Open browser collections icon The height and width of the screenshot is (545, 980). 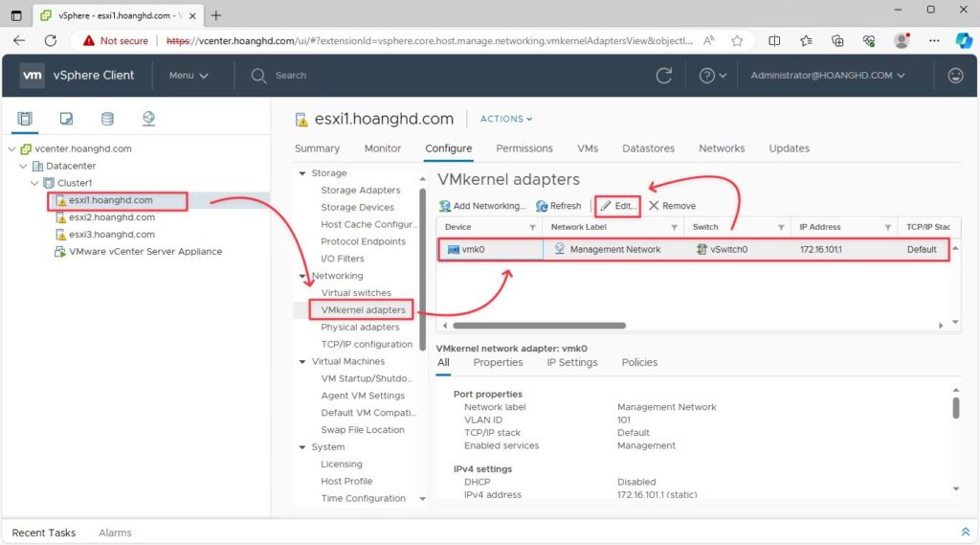coord(837,40)
